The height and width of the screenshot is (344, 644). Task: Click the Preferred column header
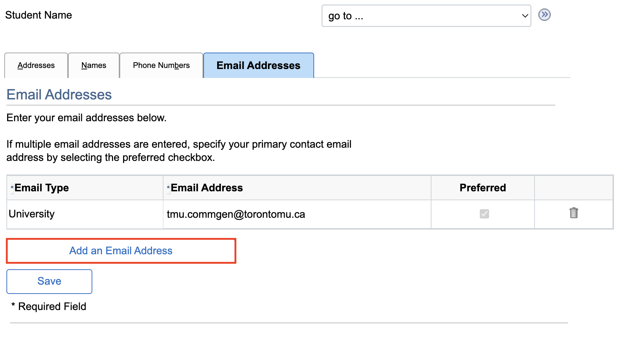[482, 188]
